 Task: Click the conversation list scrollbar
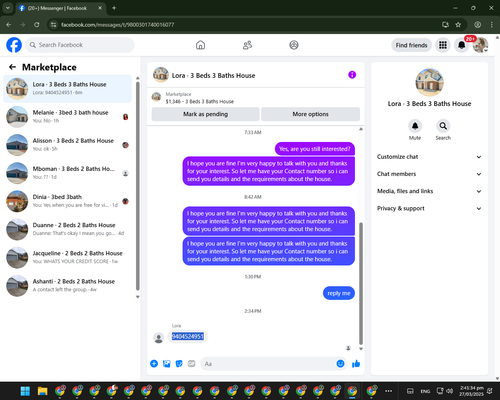[x=138, y=185]
